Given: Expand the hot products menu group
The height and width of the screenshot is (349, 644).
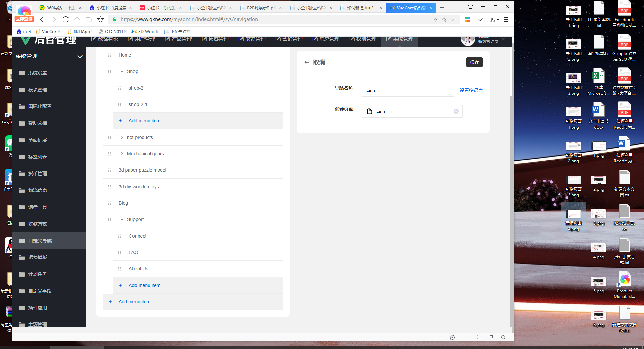Looking at the screenshot, I should tap(122, 138).
